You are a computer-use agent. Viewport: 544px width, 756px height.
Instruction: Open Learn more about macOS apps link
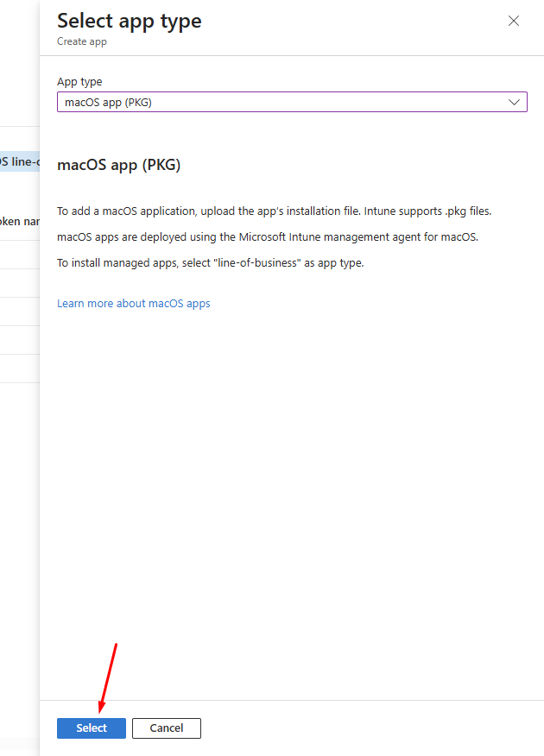pyautogui.click(x=134, y=304)
